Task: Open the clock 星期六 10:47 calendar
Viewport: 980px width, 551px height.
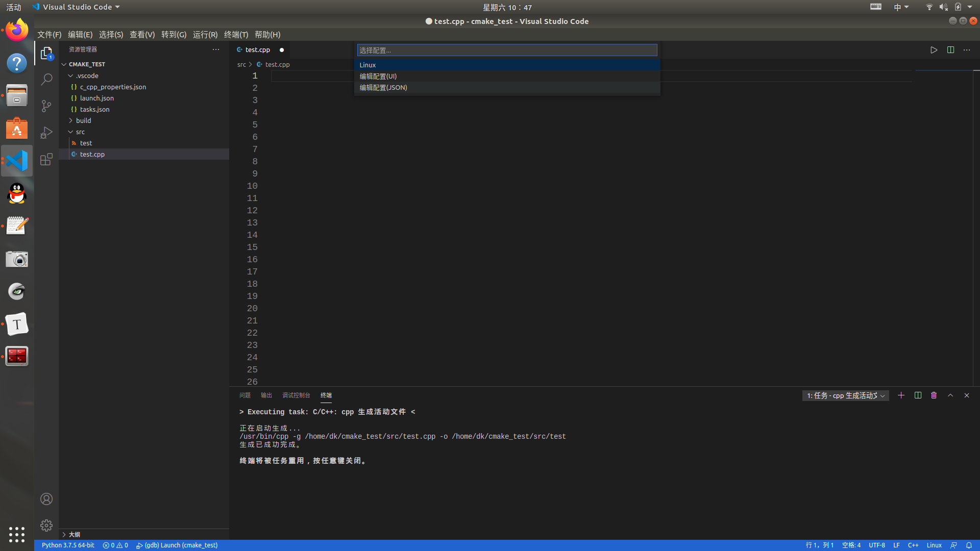Action: (x=507, y=7)
